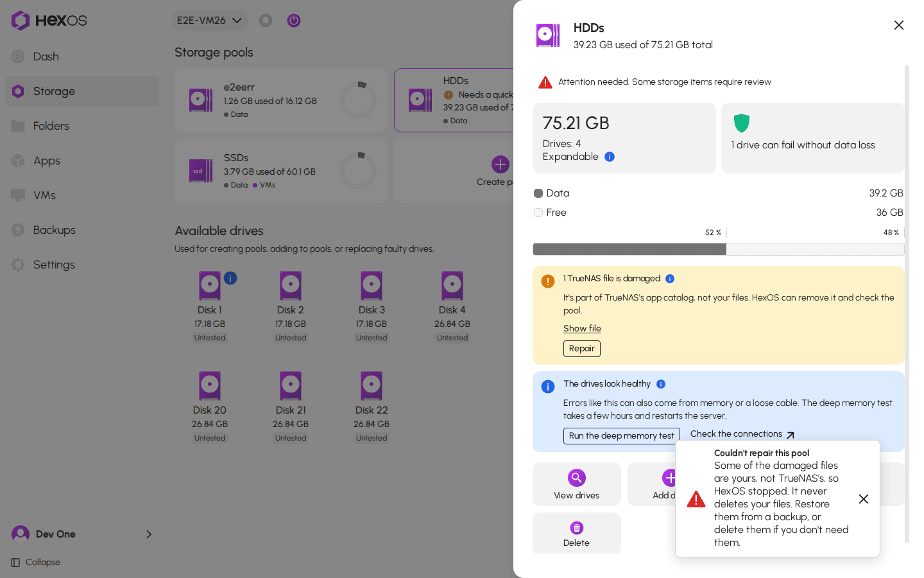
Task: Open the SSDs storage pool card
Action: coord(281,171)
